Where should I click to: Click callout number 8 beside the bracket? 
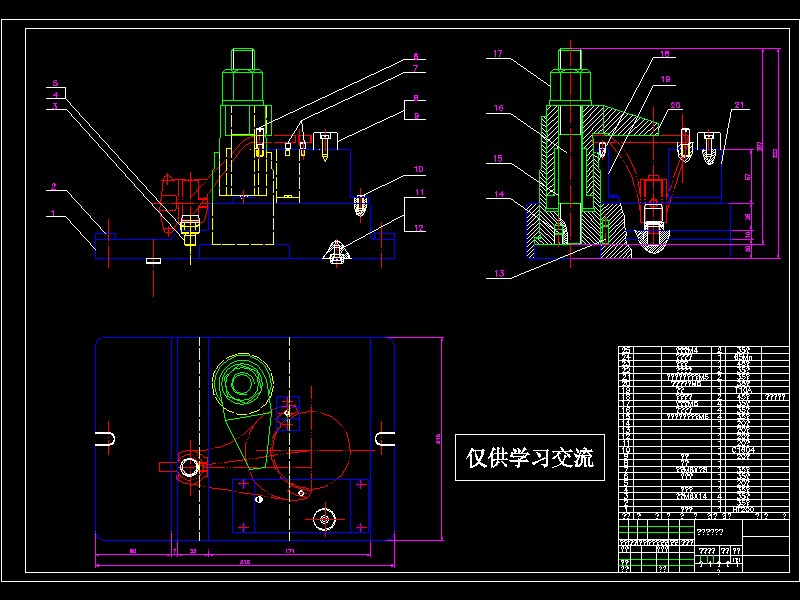point(416,97)
